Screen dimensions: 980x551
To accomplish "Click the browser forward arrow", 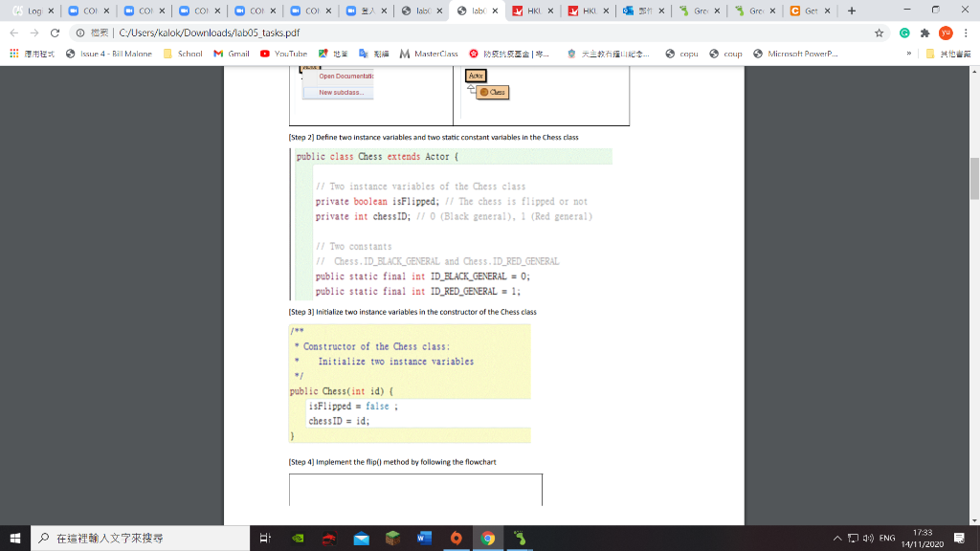I will point(34,33).
